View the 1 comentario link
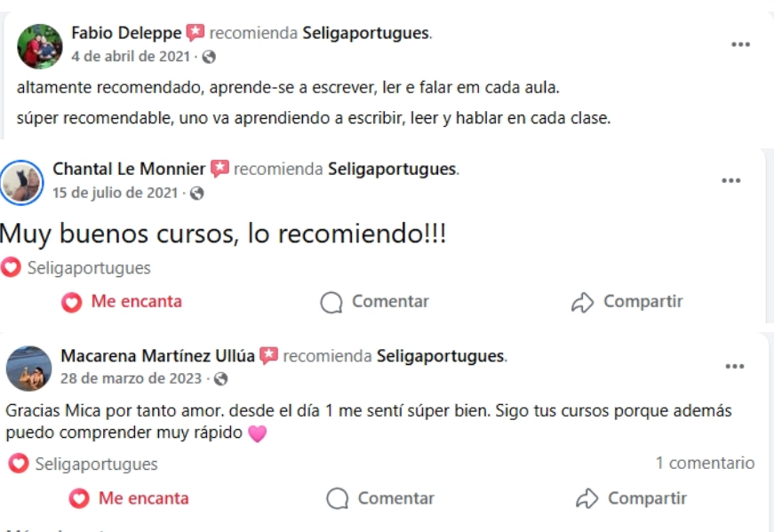This screenshot has height=532, width=774. (705, 463)
